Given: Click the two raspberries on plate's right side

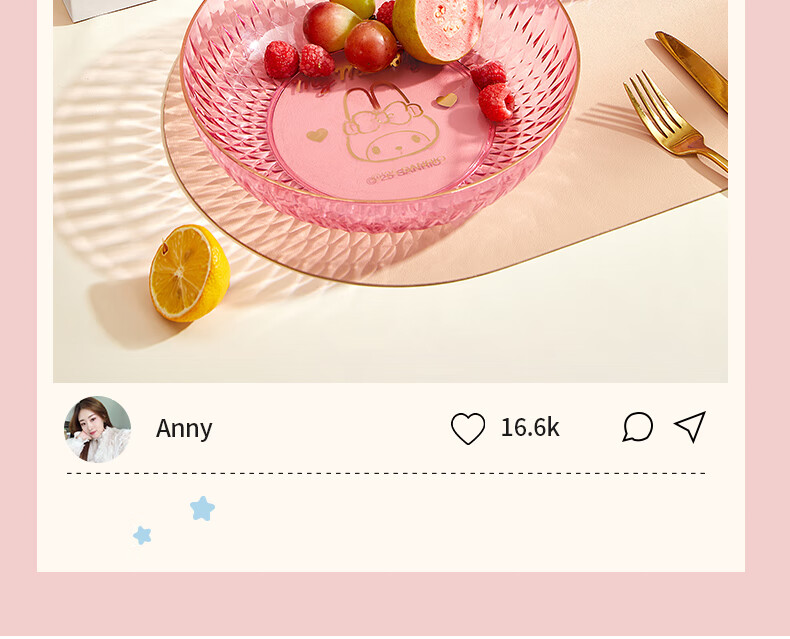Looking at the screenshot, I should pos(493,91).
